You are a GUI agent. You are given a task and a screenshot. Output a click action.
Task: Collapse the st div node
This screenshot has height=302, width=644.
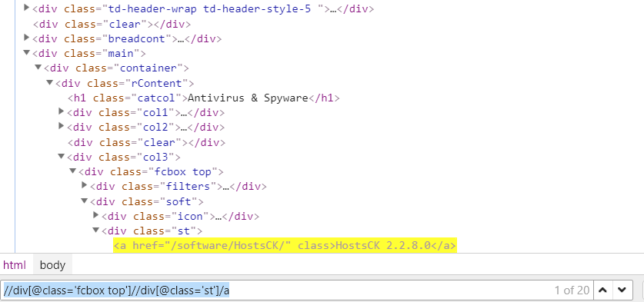pyautogui.click(x=96, y=230)
